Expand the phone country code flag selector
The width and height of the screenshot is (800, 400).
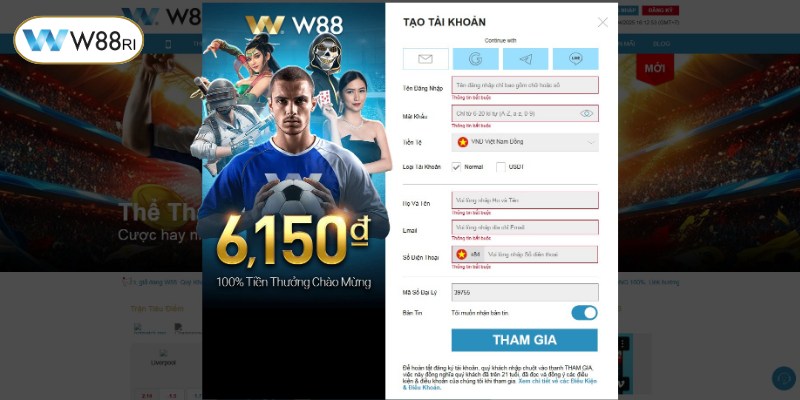pos(468,254)
